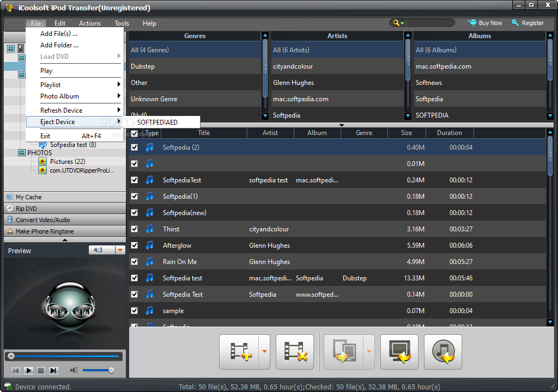Select Glenn Hughes in the Artists list
558x392 pixels.
(x=337, y=83)
